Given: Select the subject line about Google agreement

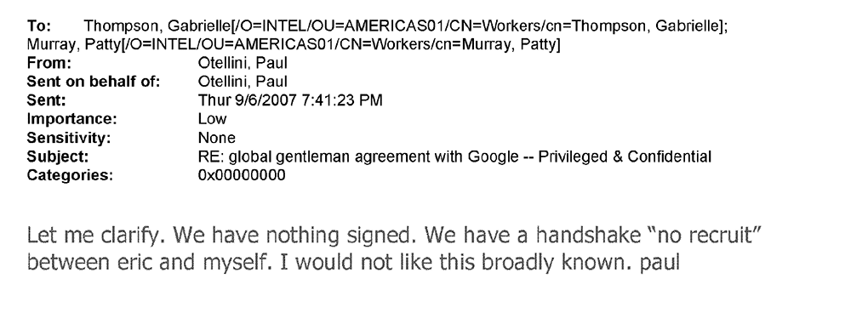Looking at the screenshot, I should click(x=454, y=157).
